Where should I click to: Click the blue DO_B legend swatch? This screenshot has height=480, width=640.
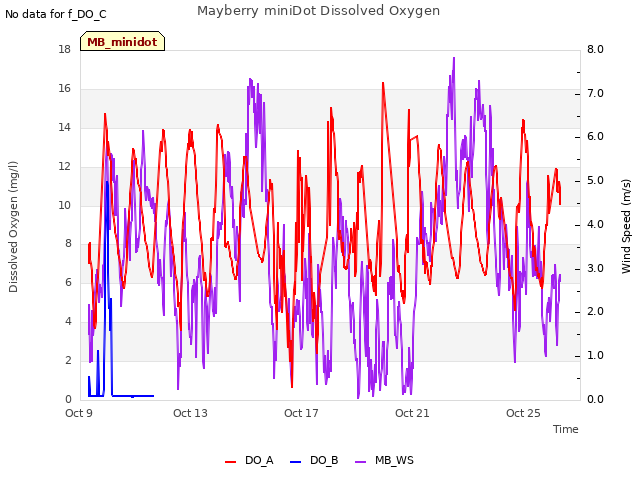295,462
